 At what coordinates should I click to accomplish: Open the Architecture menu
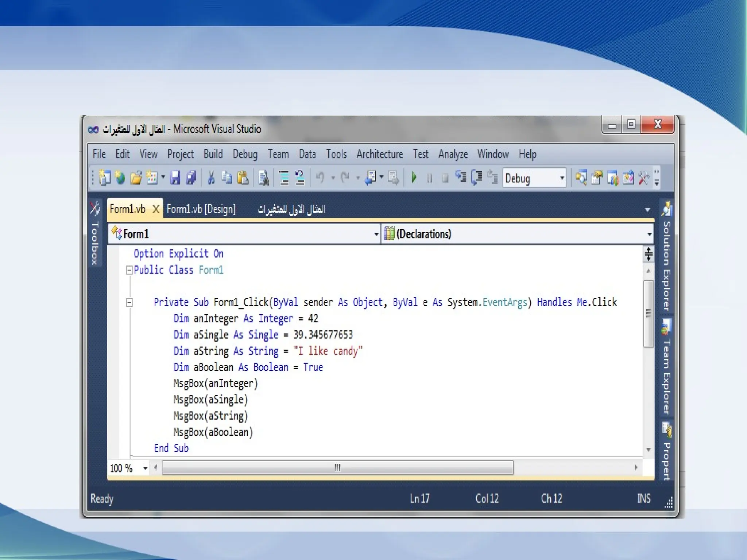[380, 154]
